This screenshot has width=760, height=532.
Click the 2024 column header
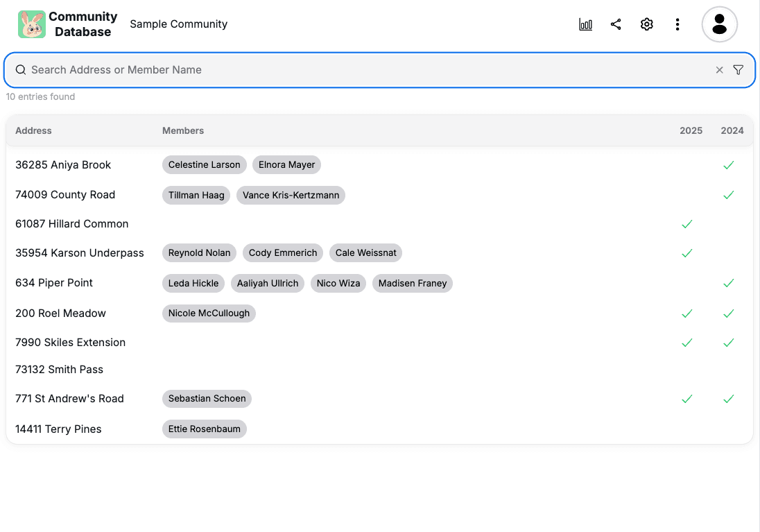pos(732,130)
